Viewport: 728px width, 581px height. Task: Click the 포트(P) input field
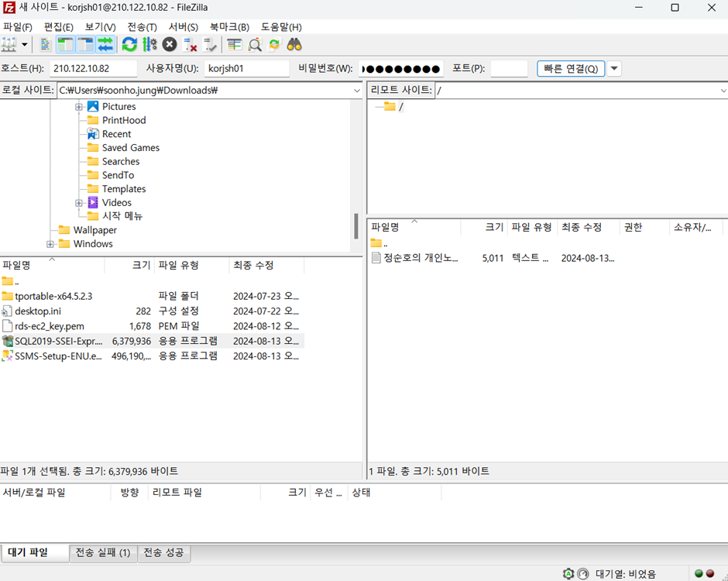509,68
